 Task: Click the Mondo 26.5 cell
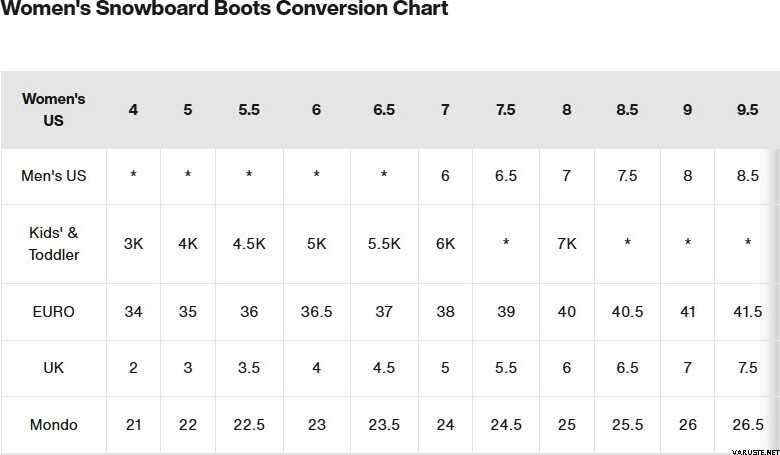click(x=747, y=425)
